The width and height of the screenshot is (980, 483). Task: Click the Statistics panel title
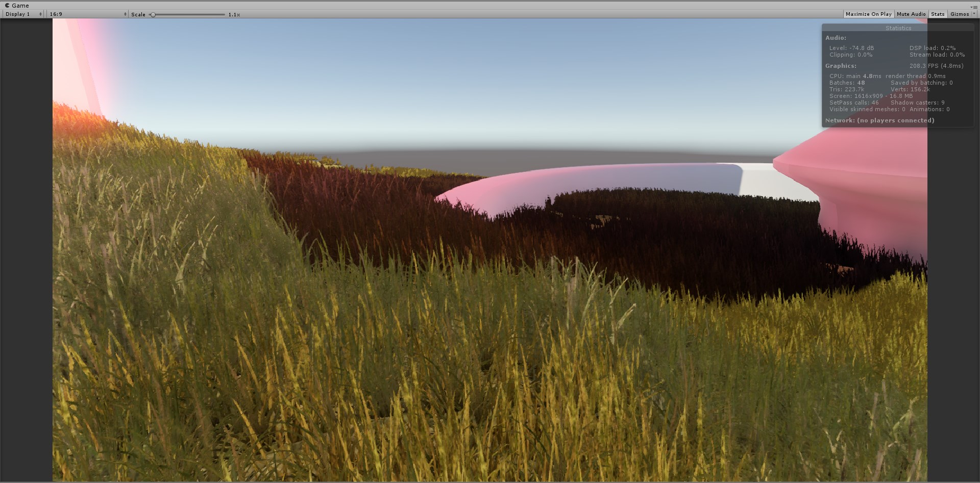pyautogui.click(x=898, y=28)
